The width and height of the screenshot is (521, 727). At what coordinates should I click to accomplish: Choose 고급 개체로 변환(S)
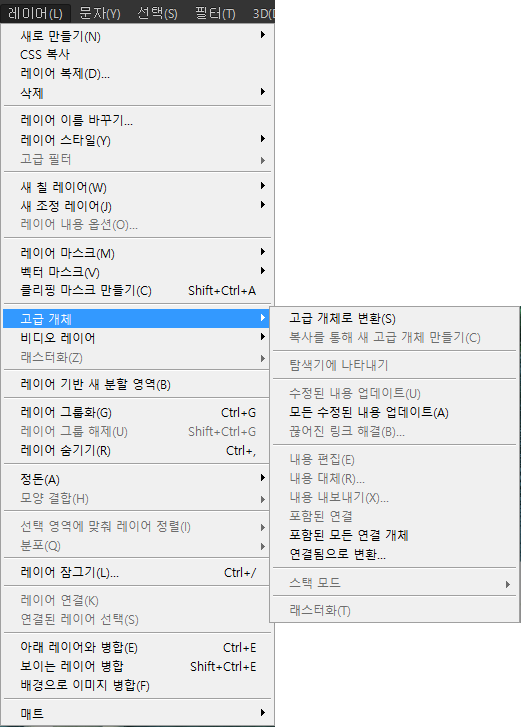click(394, 319)
